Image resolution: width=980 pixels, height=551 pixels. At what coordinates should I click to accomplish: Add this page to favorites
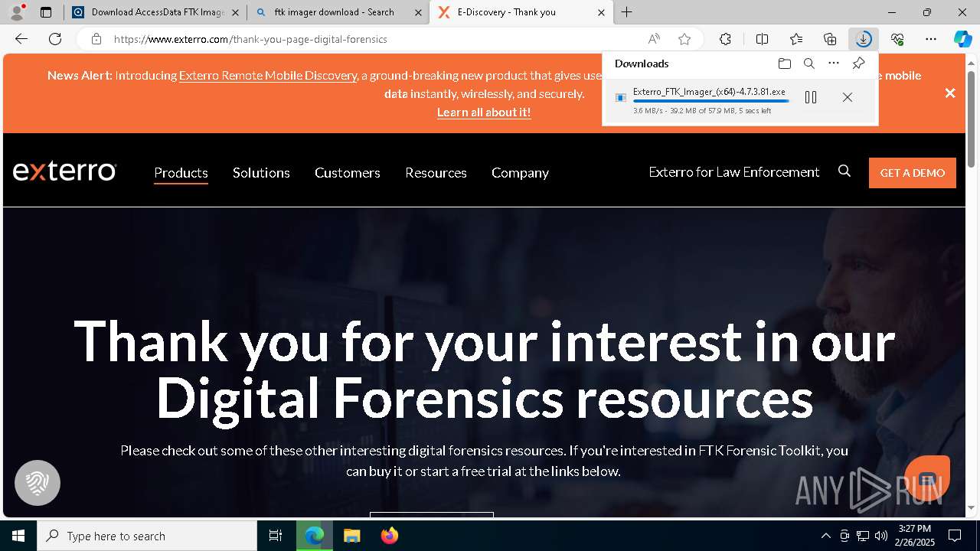[684, 39]
